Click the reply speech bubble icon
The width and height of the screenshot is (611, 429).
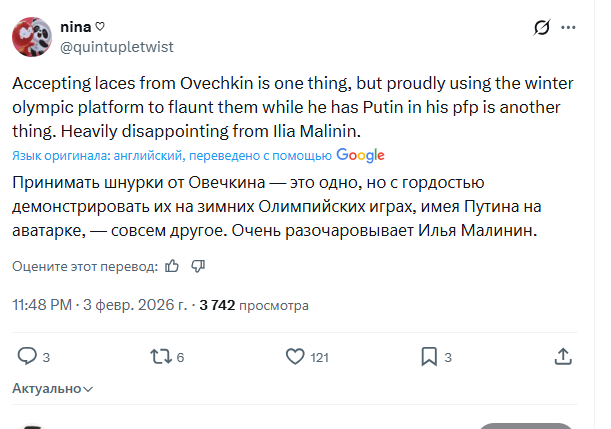click(27, 356)
